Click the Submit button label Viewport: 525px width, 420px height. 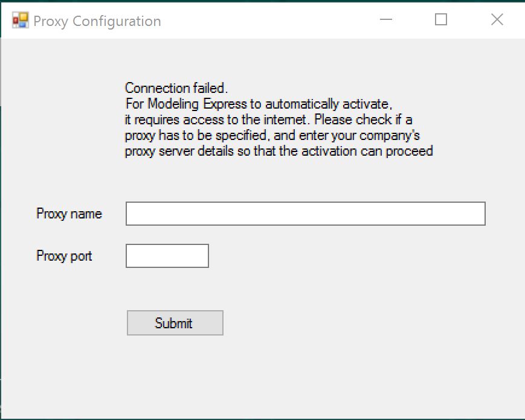175,322
